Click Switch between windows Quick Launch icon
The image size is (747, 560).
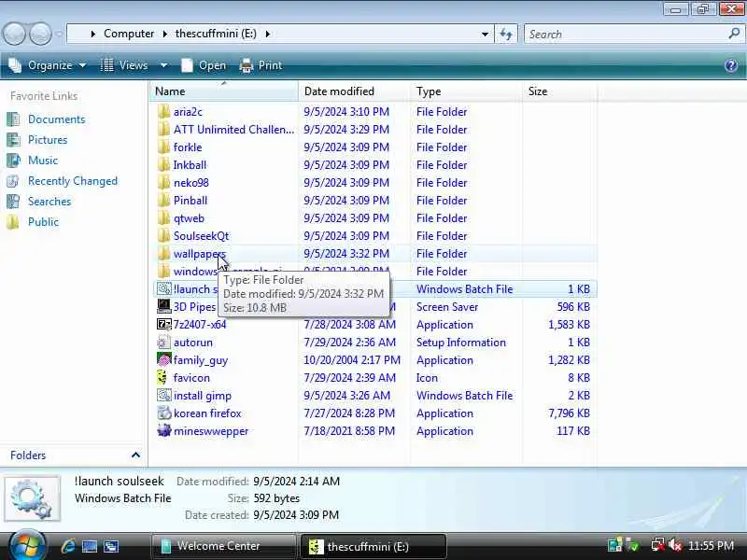(111, 546)
